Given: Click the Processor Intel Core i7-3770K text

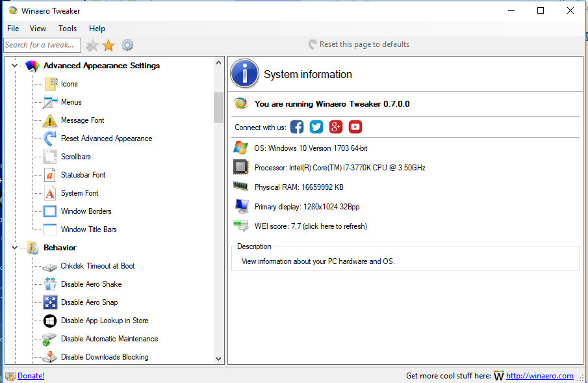Looking at the screenshot, I should [x=340, y=168].
